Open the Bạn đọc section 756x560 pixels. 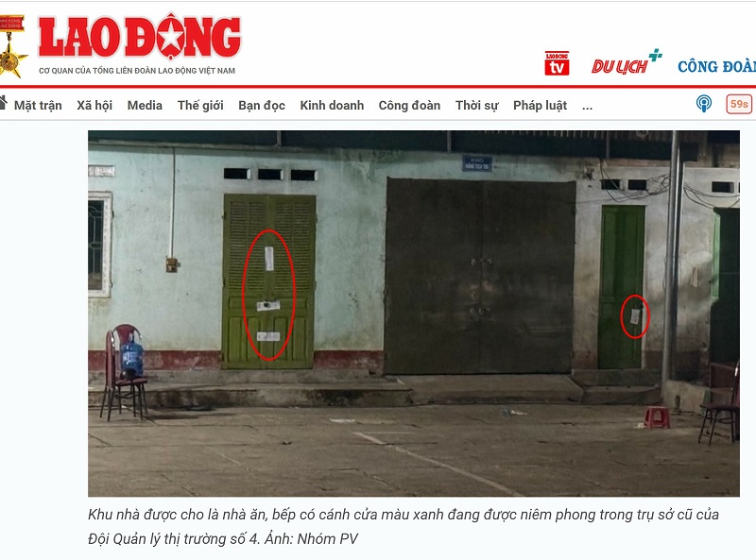[262, 106]
